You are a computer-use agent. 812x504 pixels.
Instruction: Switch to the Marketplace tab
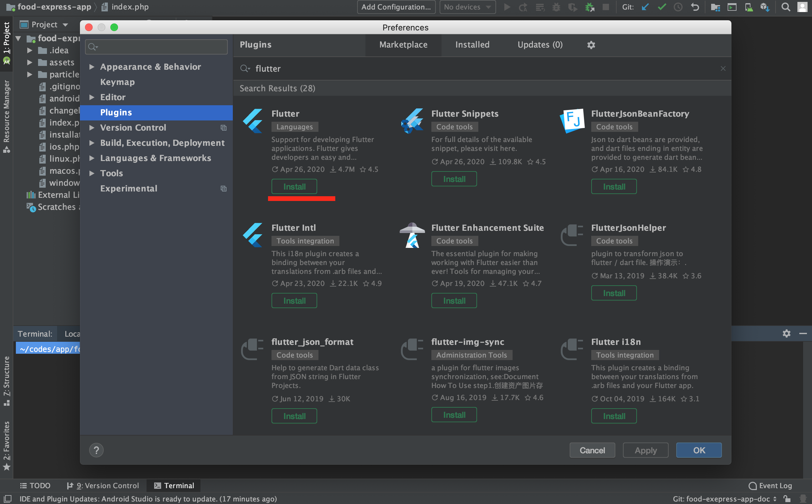[x=403, y=45]
